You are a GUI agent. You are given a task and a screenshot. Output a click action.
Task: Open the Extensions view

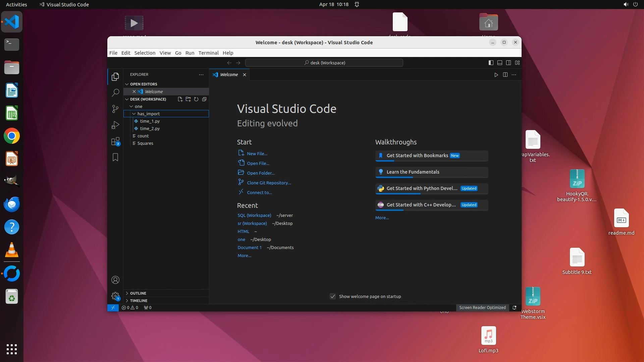[115, 141]
